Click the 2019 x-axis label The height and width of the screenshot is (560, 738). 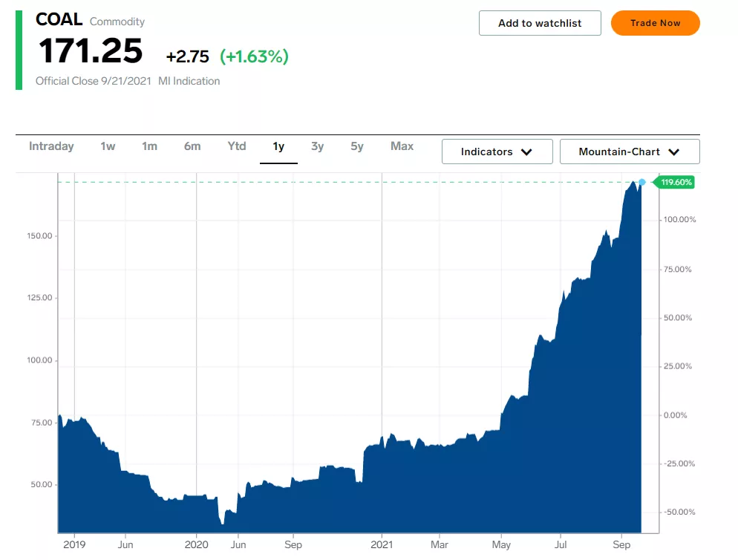(x=74, y=545)
